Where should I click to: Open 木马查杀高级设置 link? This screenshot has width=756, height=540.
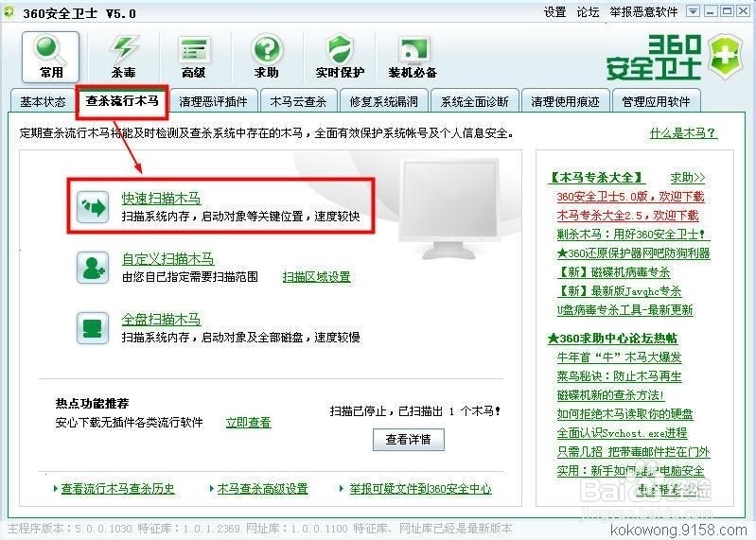(x=262, y=488)
